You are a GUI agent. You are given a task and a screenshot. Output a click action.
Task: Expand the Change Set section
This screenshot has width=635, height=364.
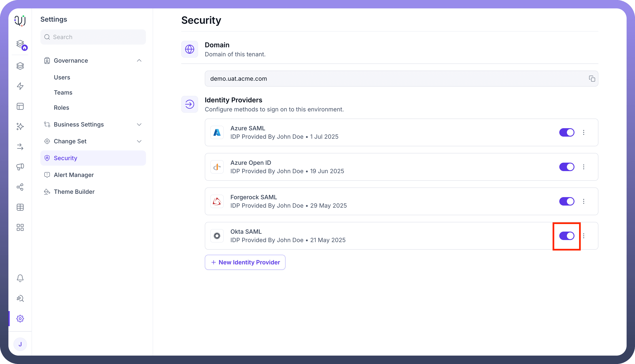pos(139,141)
